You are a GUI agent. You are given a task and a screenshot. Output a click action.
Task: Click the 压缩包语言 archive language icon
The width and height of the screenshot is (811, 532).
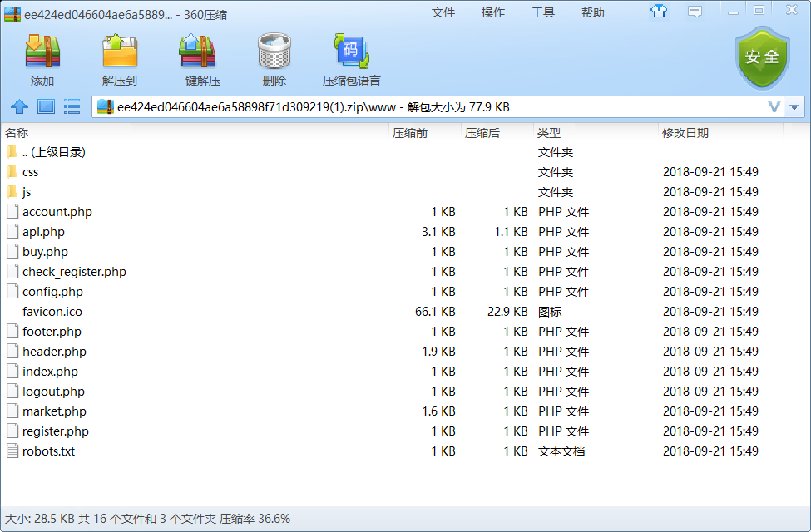[x=352, y=52]
